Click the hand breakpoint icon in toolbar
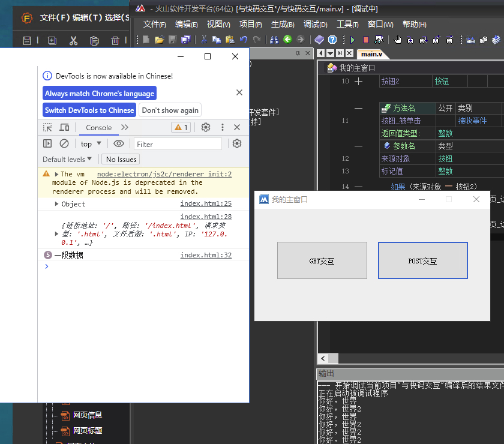504x444 pixels. [x=398, y=40]
